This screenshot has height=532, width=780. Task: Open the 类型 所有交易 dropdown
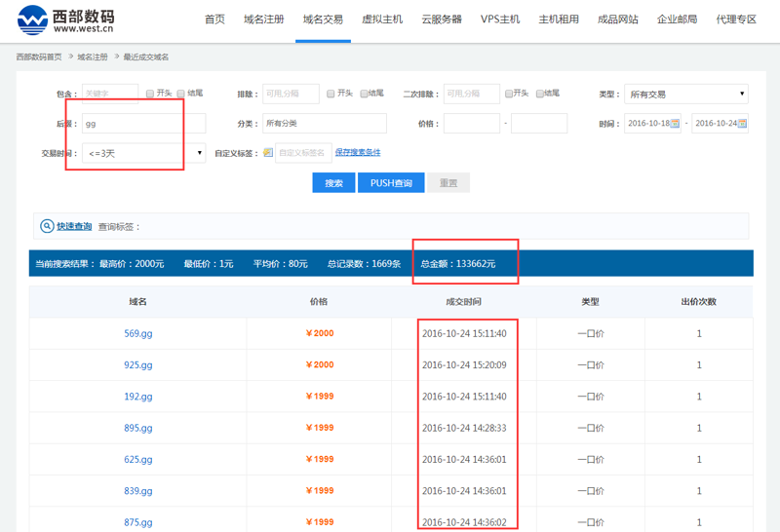686,94
